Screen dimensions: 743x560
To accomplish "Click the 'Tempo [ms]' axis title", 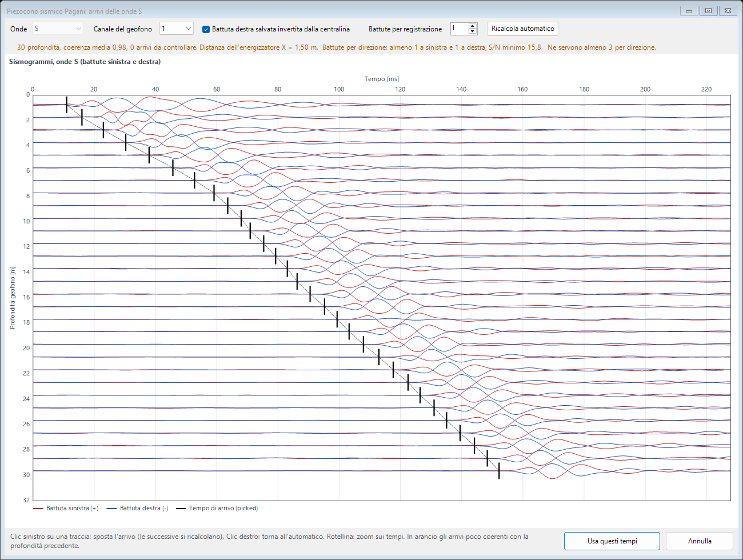I will pyautogui.click(x=382, y=79).
